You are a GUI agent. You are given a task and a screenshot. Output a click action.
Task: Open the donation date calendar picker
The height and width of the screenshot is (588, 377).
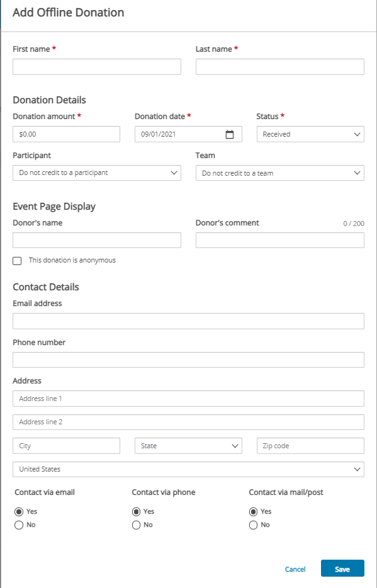pos(230,134)
